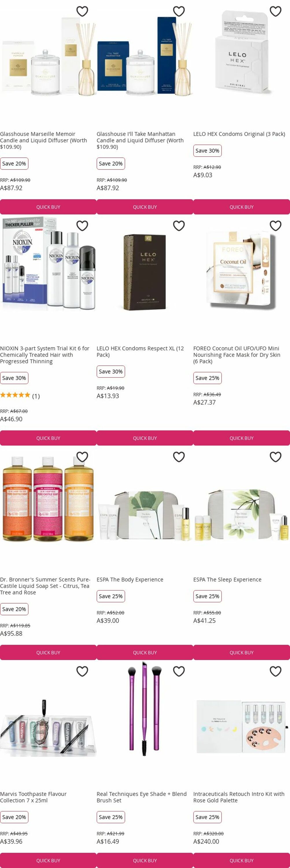
Task: Heart icon on ESPA The Sleep Experience
Action: click(276, 457)
